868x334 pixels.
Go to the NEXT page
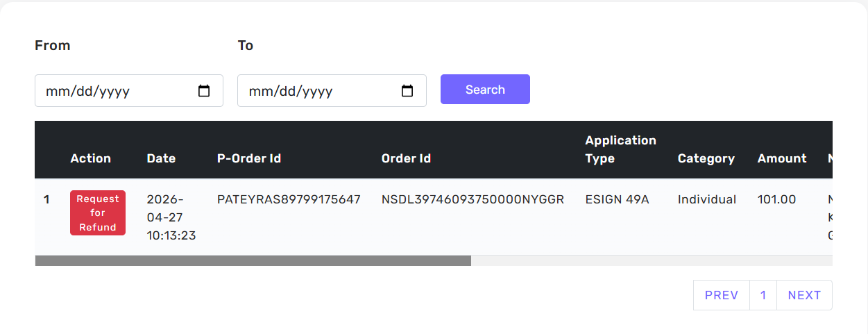[x=804, y=295]
